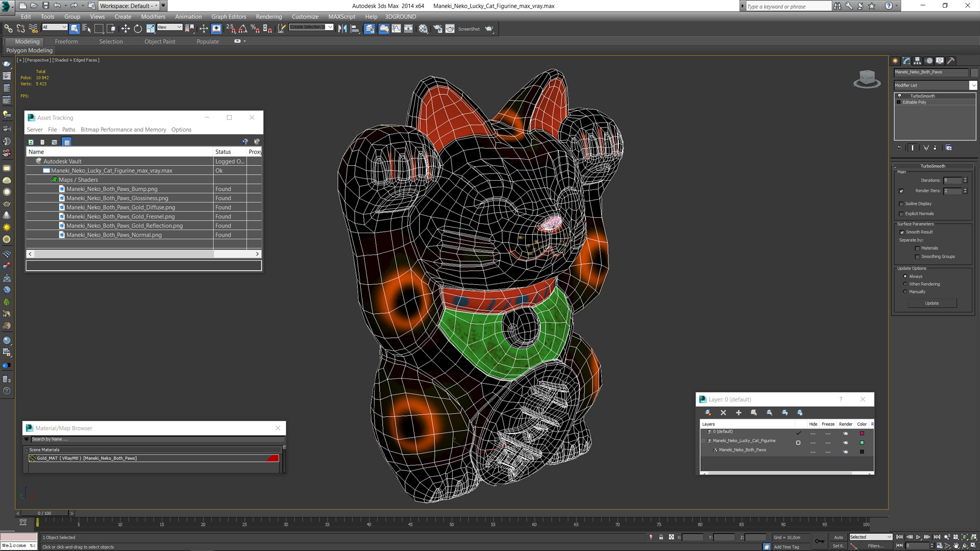The height and width of the screenshot is (551, 980).
Task: Toggle TurboSmooth modifier lightbulb visibility
Action: [899, 96]
